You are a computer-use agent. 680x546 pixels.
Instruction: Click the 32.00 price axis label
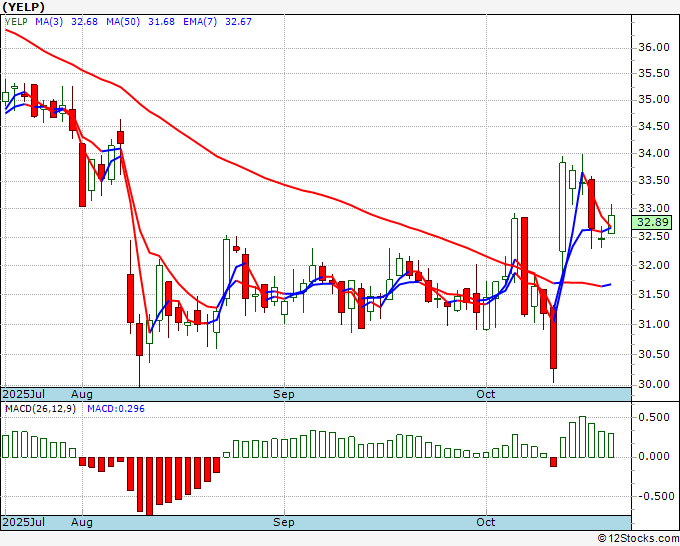tap(654, 265)
